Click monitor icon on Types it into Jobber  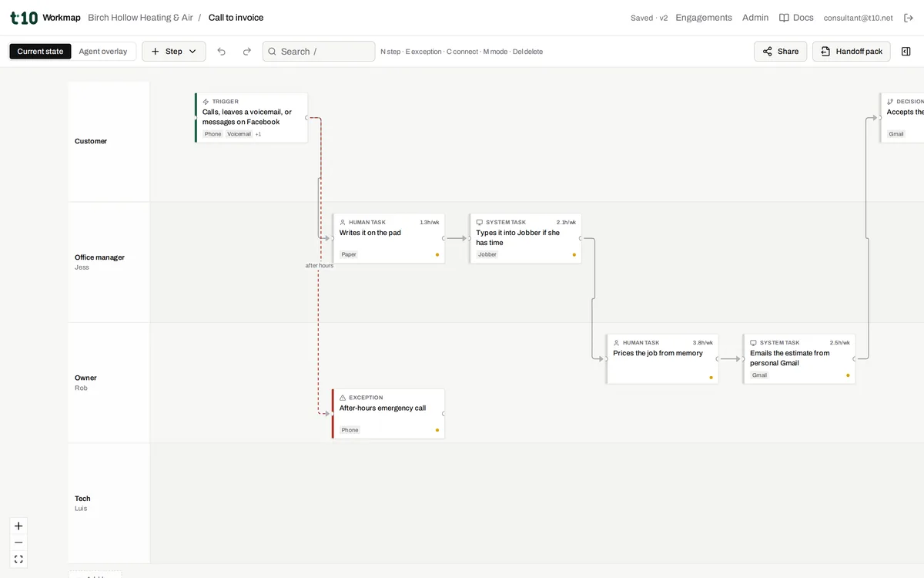(x=480, y=222)
